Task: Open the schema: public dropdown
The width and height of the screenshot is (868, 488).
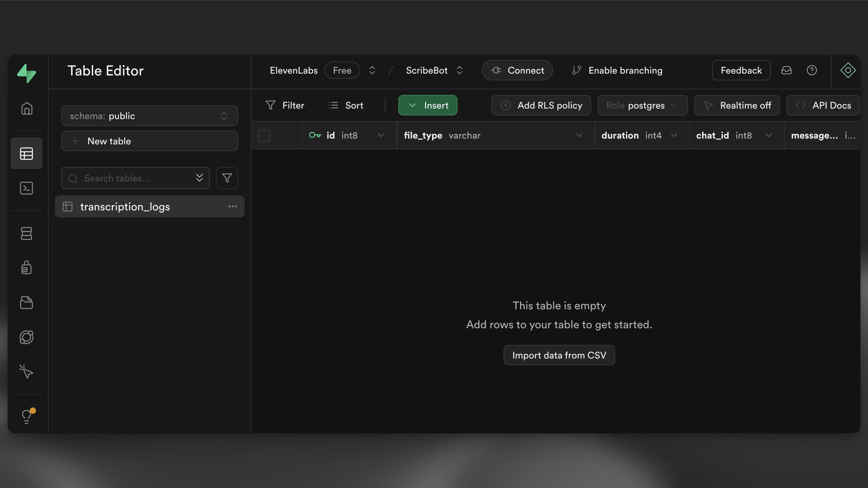Action: [x=149, y=115]
